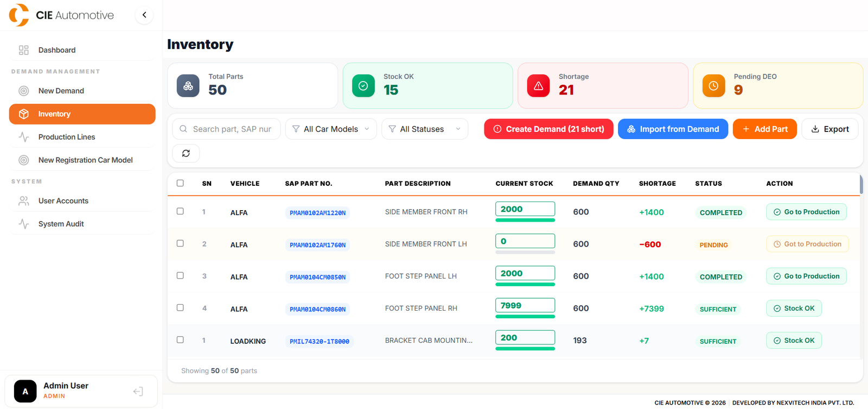Select the Inventory sidebar item
The image size is (868, 409).
(82, 114)
